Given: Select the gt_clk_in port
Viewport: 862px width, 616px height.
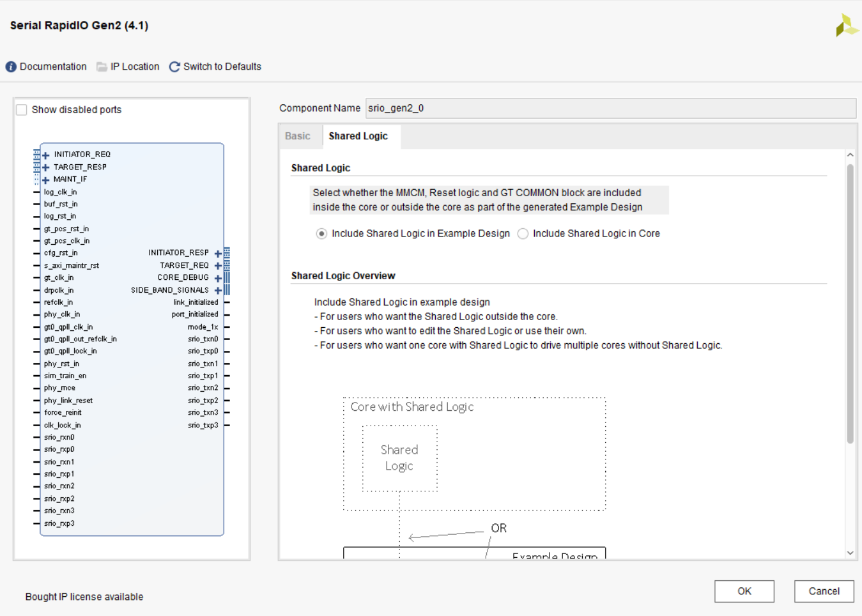Looking at the screenshot, I should (59, 278).
